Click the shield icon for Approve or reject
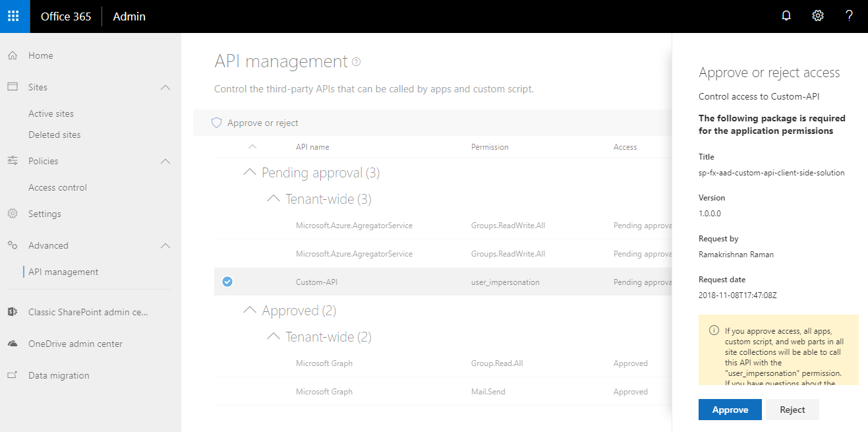This screenshot has width=868, height=432. (x=216, y=123)
